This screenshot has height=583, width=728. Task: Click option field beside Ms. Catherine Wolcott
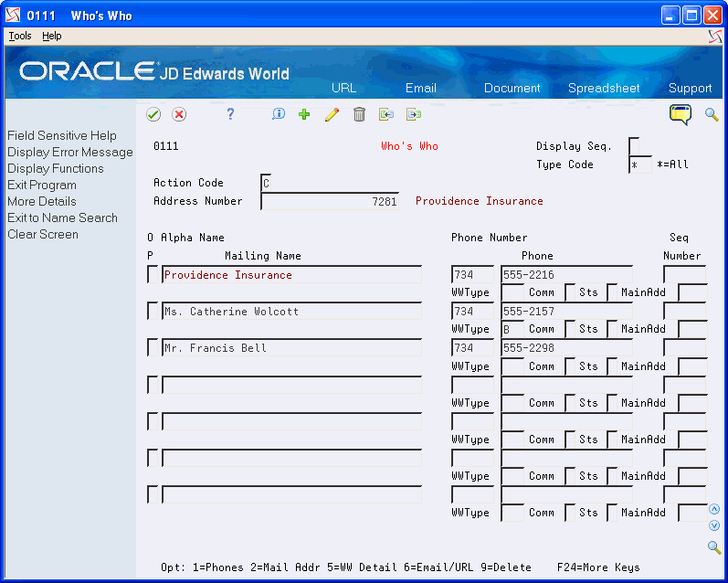click(x=153, y=311)
